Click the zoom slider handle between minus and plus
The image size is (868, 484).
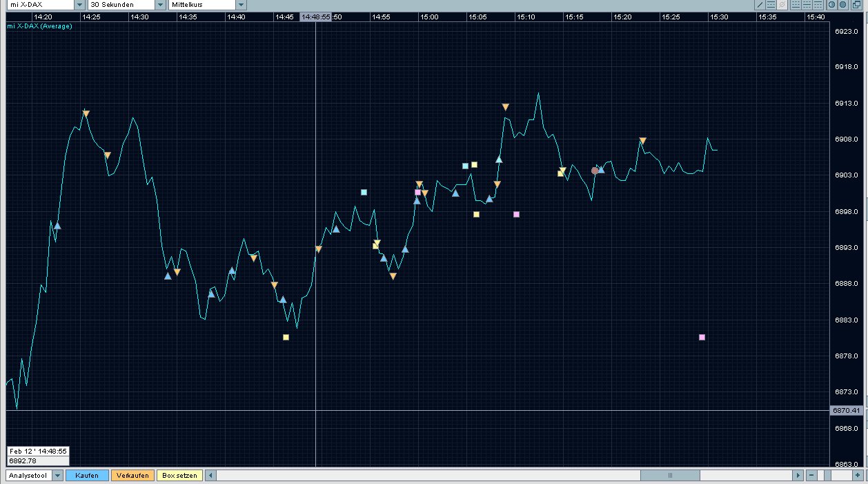[x=828, y=476]
